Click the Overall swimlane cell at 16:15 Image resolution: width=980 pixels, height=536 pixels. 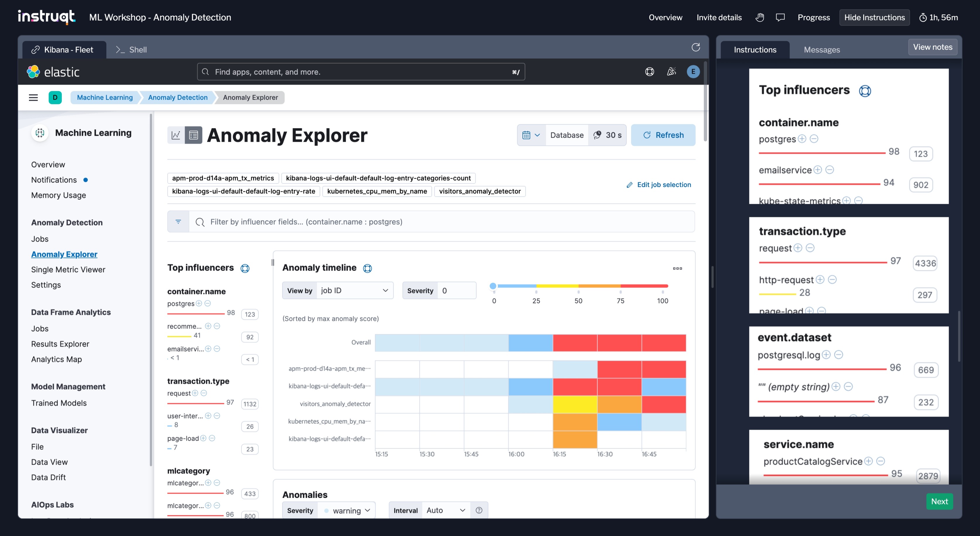pos(575,343)
